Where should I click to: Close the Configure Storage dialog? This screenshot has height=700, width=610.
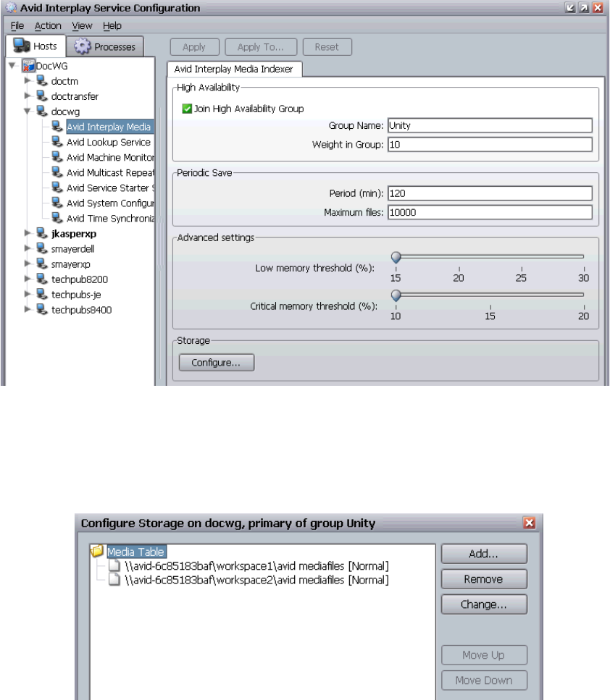tap(530, 523)
